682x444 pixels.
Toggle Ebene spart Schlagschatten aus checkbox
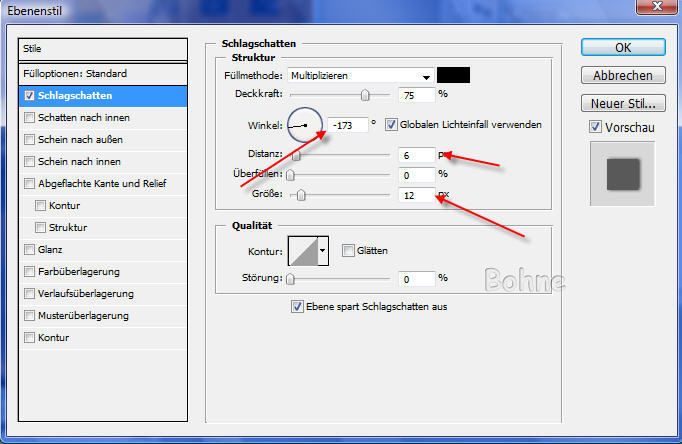(x=296, y=306)
